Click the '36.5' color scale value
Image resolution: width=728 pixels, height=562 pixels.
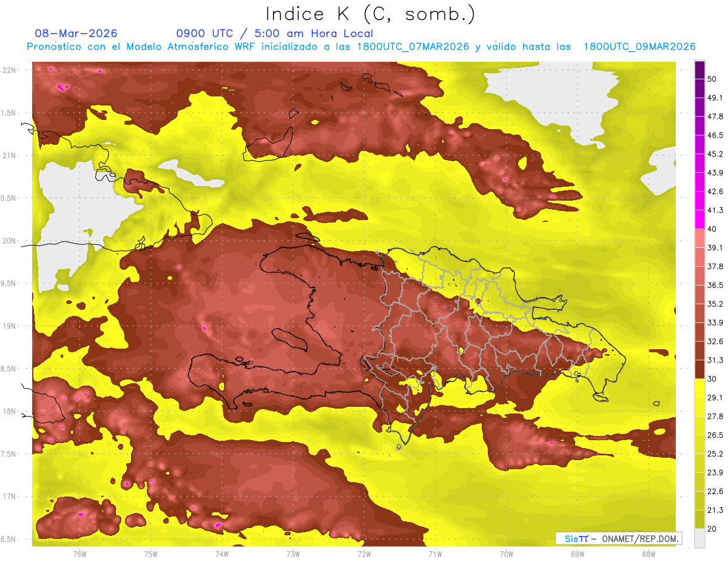pyautogui.click(x=715, y=285)
